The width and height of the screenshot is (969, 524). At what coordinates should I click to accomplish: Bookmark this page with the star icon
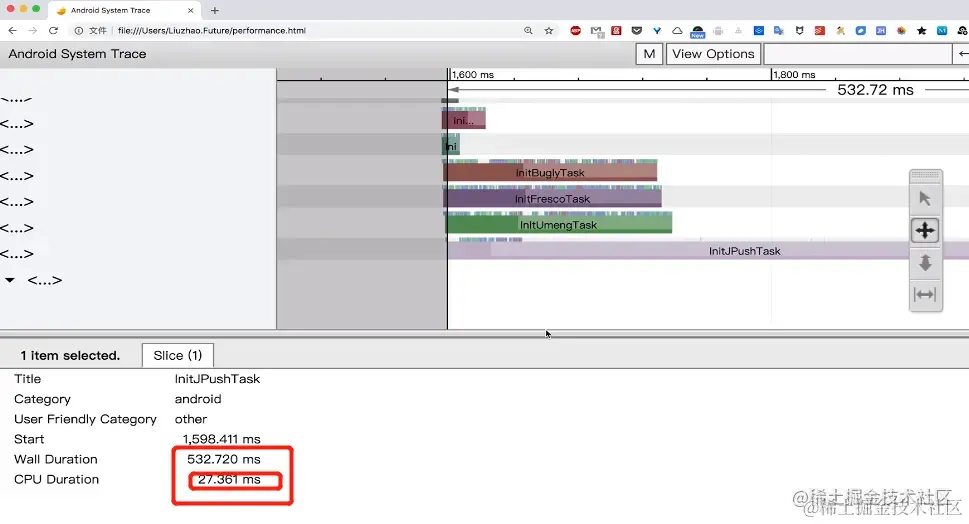click(549, 30)
